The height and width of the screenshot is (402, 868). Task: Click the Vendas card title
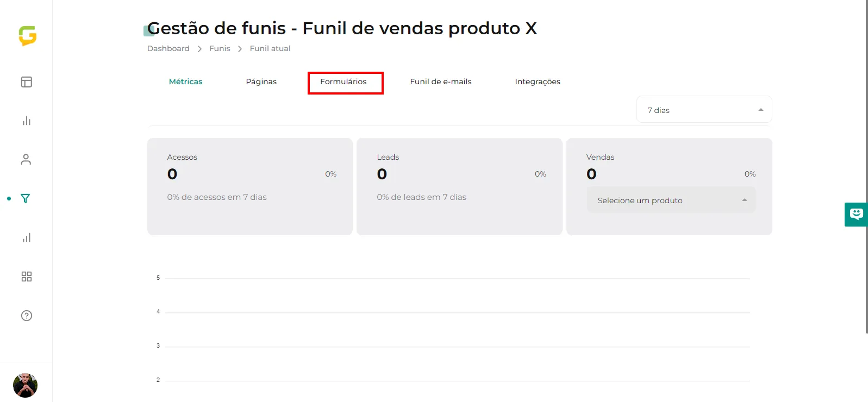coord(600,157)
